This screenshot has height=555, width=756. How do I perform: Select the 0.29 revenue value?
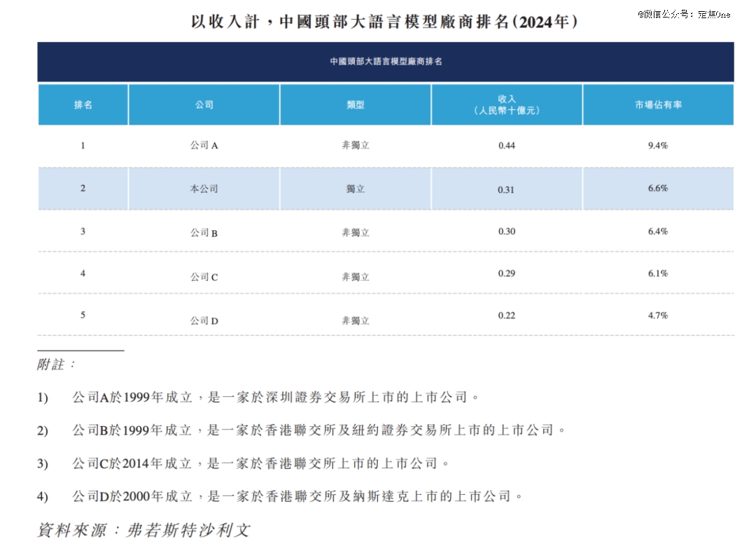pyautogui.click(x=507, y=274)
